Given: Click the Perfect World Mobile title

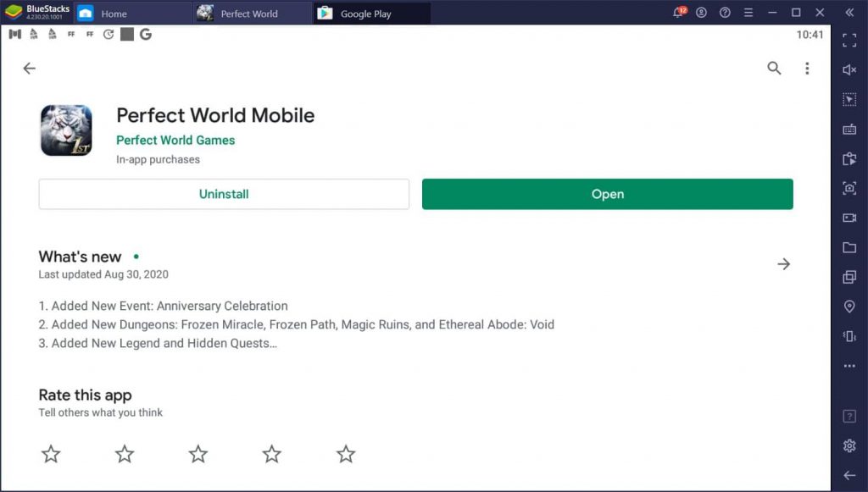Looking at the screenshot, I should 215,115.
